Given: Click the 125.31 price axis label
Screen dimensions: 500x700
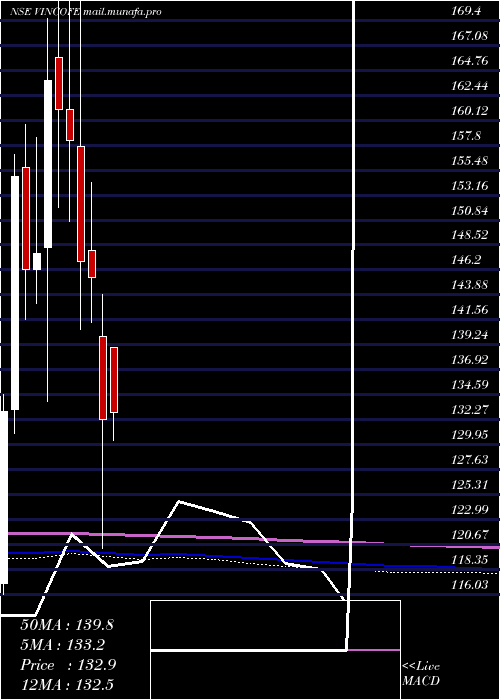Looking at the screenshot, I should pos(470,484).
